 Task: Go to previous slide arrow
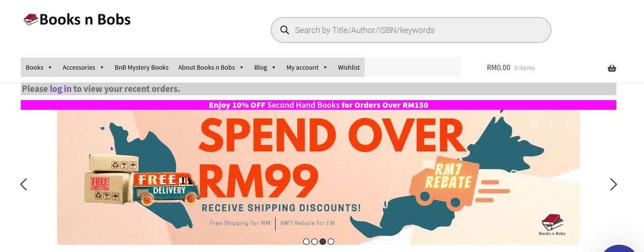(x=23, y=184)
